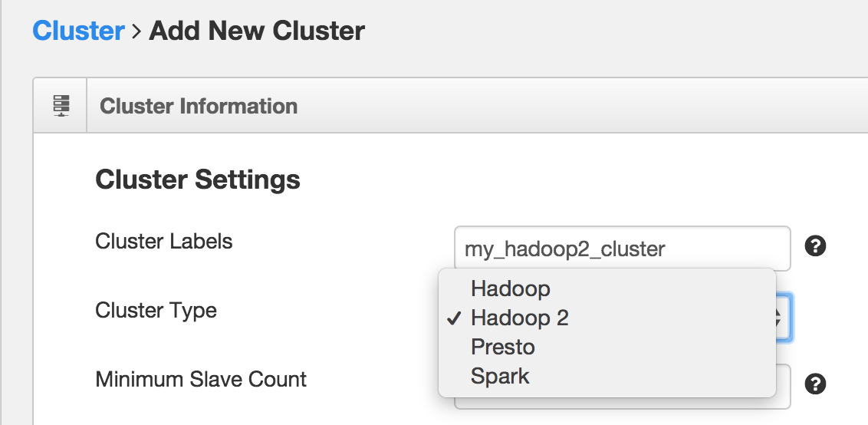The width and height of the screenshot is (868, 425).
Task: Click the Cluster Labels field label
Action: (164, 242)
